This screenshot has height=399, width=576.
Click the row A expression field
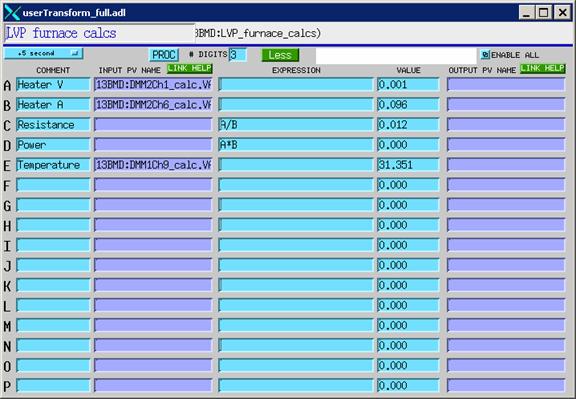[x=296, y=85]
